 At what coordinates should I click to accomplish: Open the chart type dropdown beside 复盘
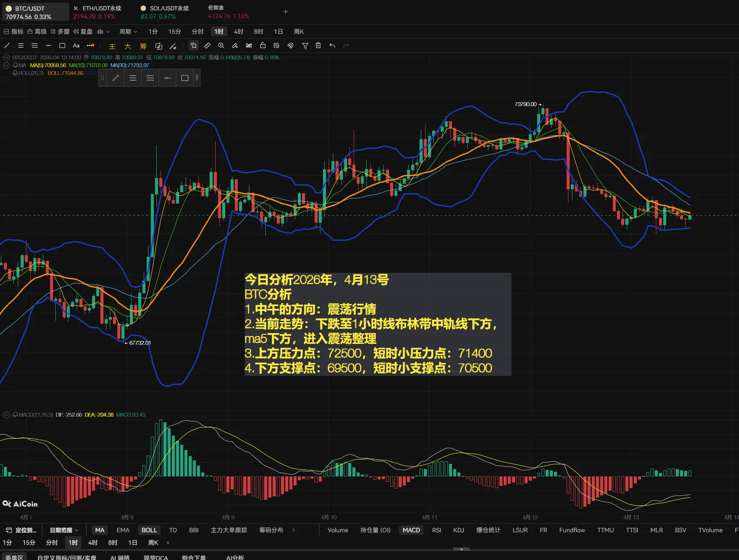pos(103,32)
